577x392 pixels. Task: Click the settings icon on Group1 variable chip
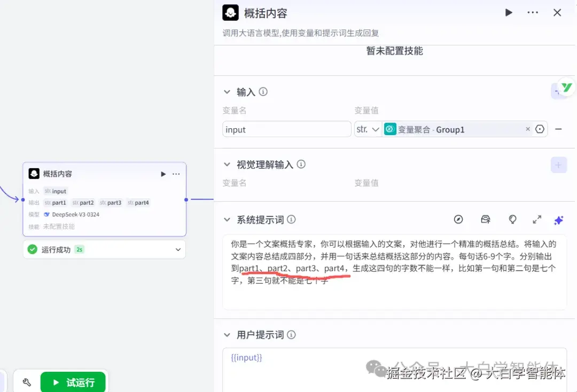pos(540,129)
